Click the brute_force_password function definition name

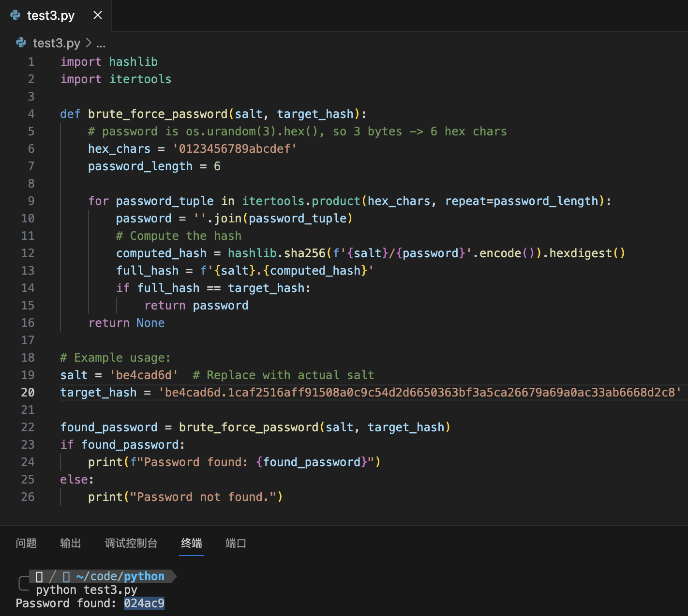tap(158, 114)
